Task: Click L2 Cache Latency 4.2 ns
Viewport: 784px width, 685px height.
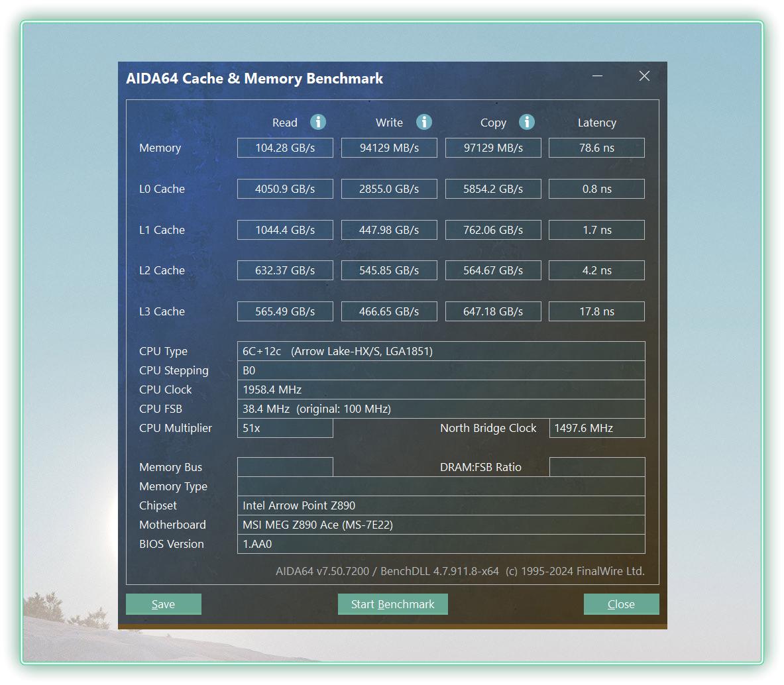Action: 596,270
